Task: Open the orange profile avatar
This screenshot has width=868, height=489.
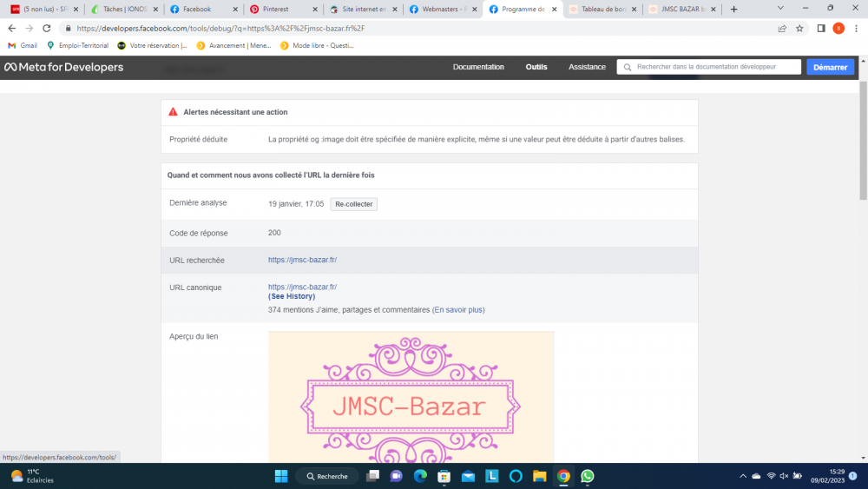Action: [x=838, y=29]
